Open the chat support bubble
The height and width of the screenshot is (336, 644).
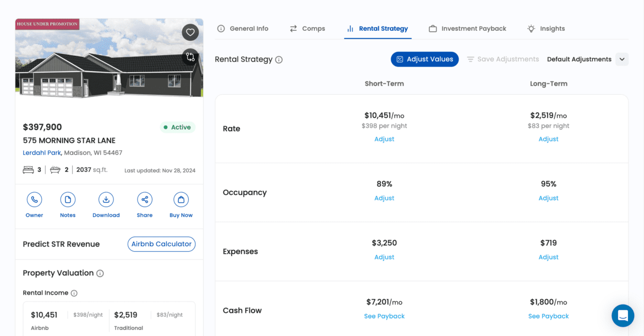(x=623, y=316)
